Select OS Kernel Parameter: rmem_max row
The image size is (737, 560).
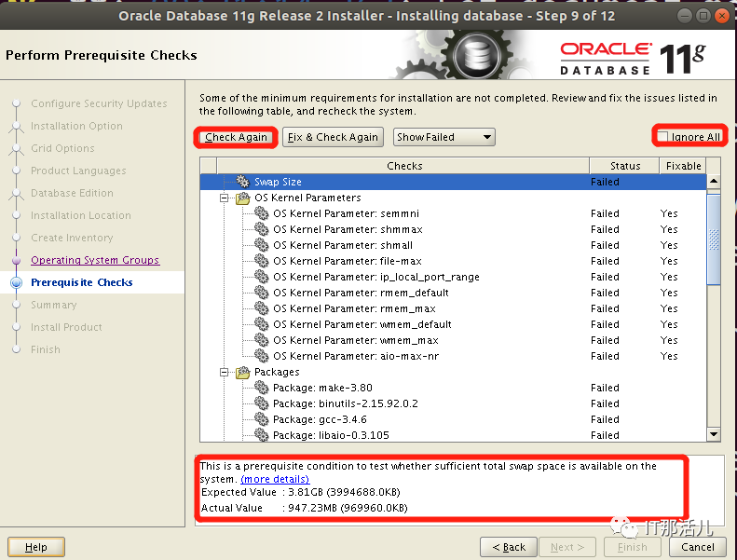[453, 308]
